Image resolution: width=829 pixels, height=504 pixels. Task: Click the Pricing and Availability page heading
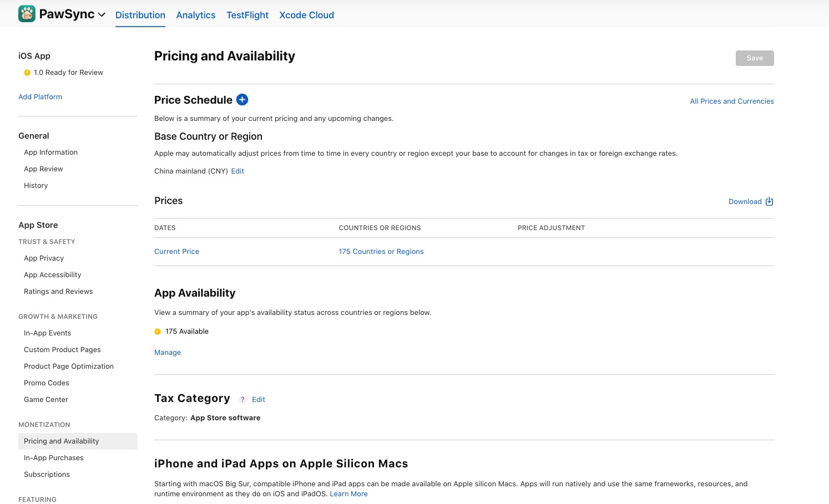coord(225,56)
